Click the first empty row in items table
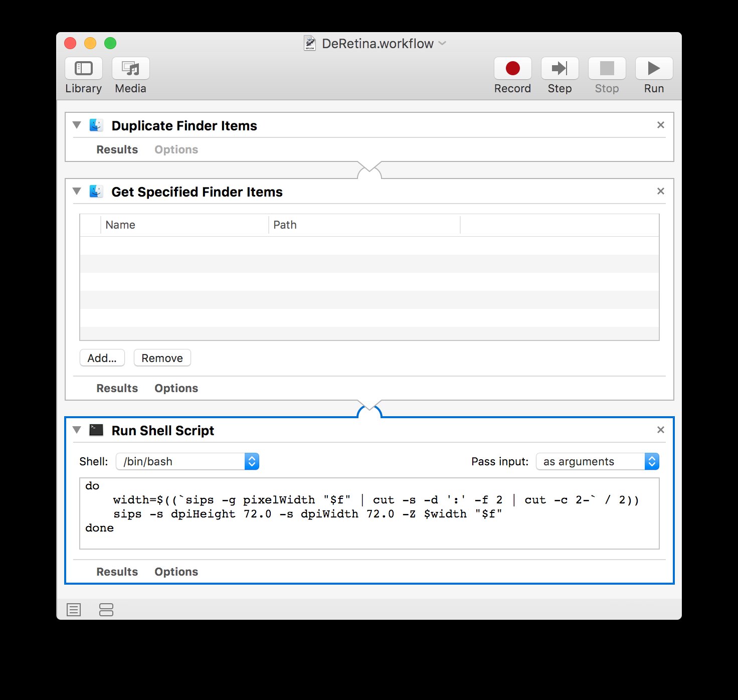 [x=370, y=246]
